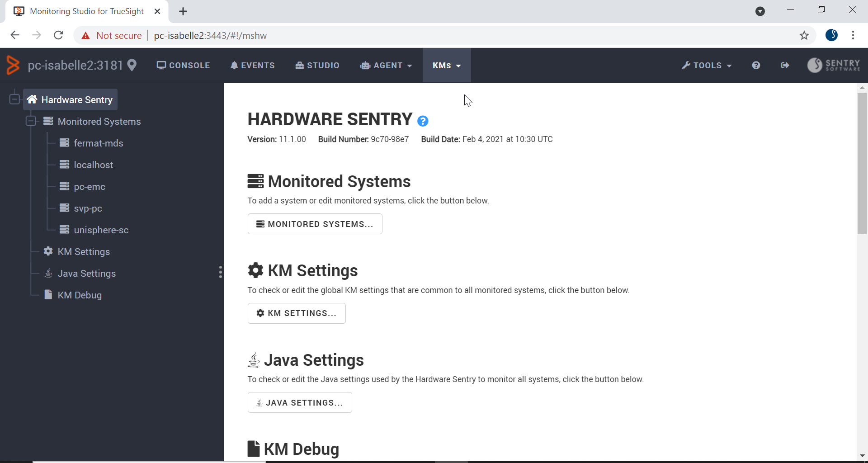
Task: Open the KMs dropdown menu
Action: [x=446, y=65]
